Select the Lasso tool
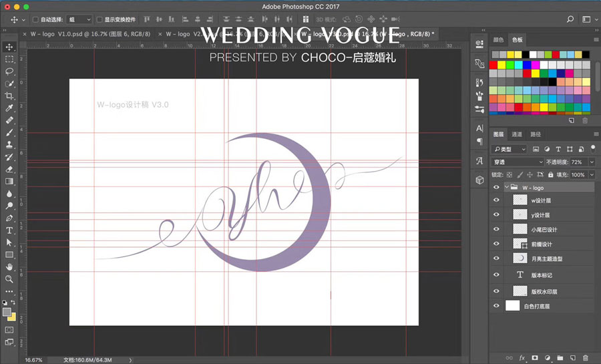This screenshot has width=601, height=364. point(9,71)
